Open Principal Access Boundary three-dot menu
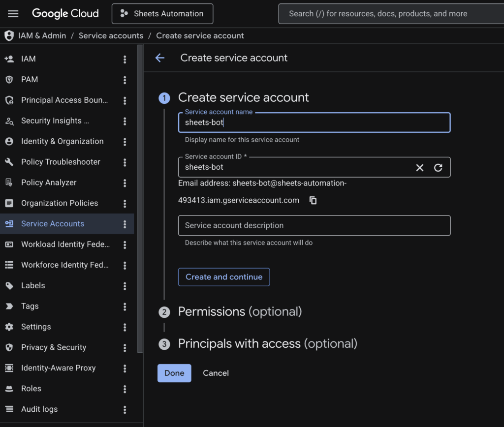The height and width of the screenshot is (427, 504). tap(125, 100)
